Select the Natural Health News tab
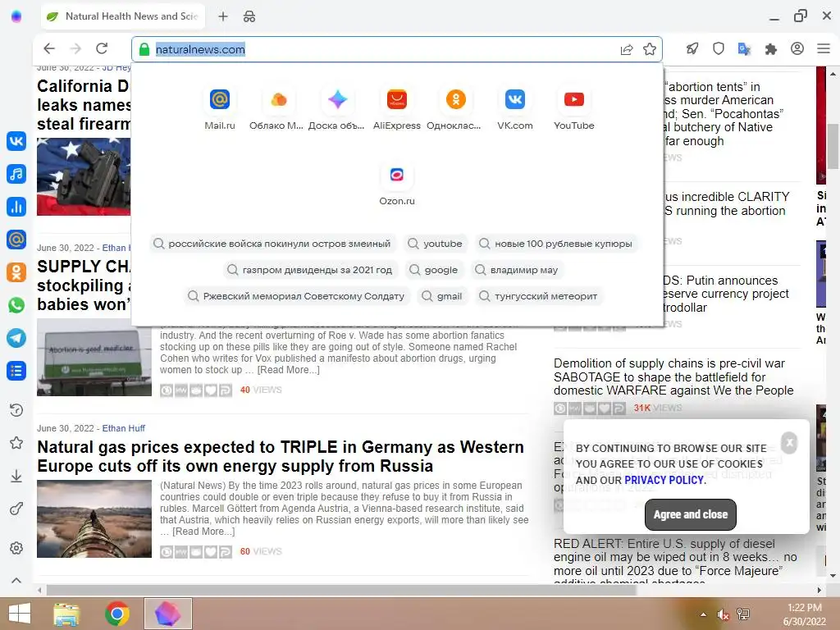The width and height of the screenshot is (840, 630). tap(125, 16)
